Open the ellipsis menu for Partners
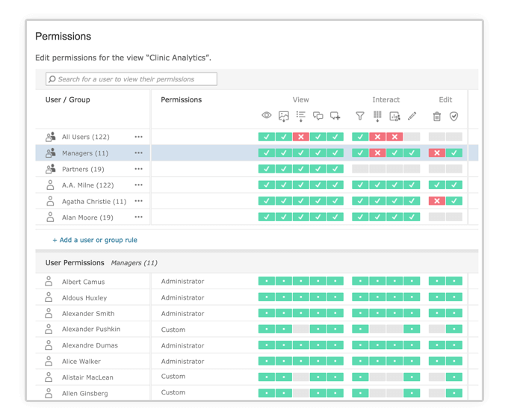The image size is (508, 420). (138, 170)
